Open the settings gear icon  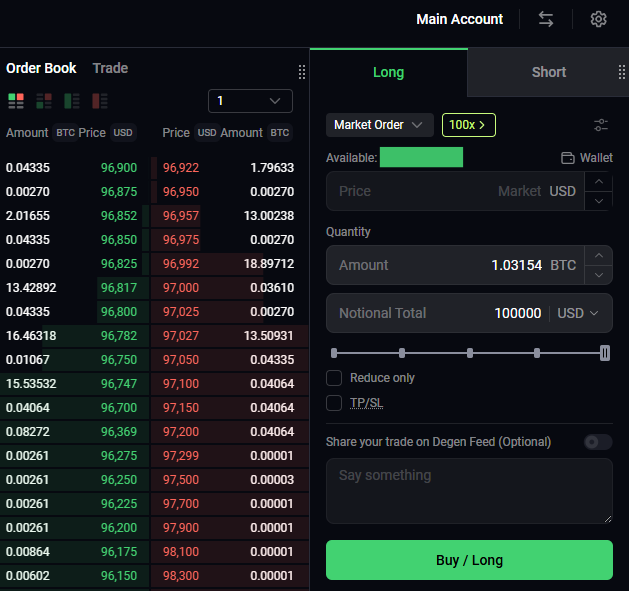(598, 19)
